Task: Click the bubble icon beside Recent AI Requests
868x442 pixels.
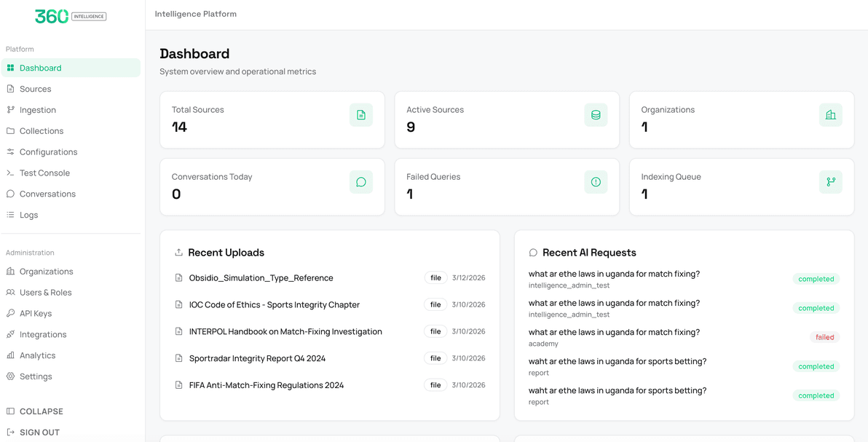Action: [533, 253]
